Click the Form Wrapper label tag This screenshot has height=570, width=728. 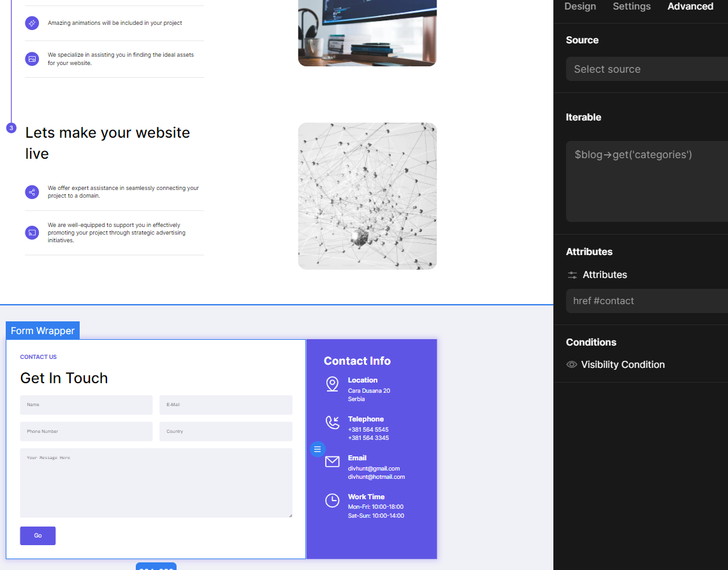43,330
